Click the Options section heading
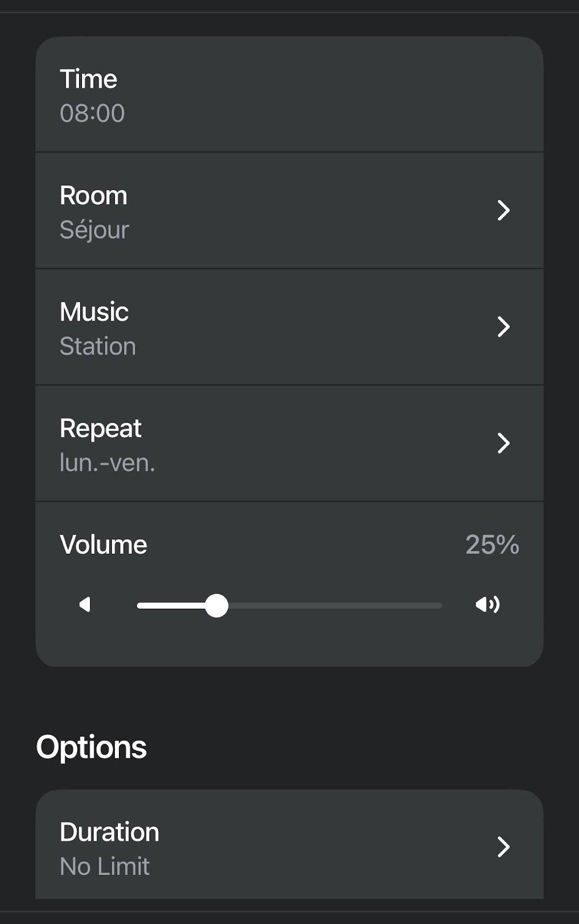 click(91, 747)
